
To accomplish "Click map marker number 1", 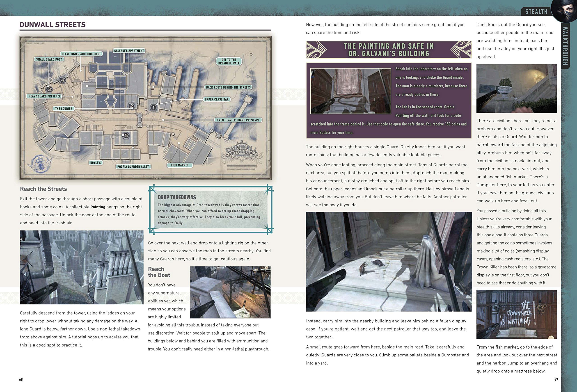I will [x=154, y=108].
